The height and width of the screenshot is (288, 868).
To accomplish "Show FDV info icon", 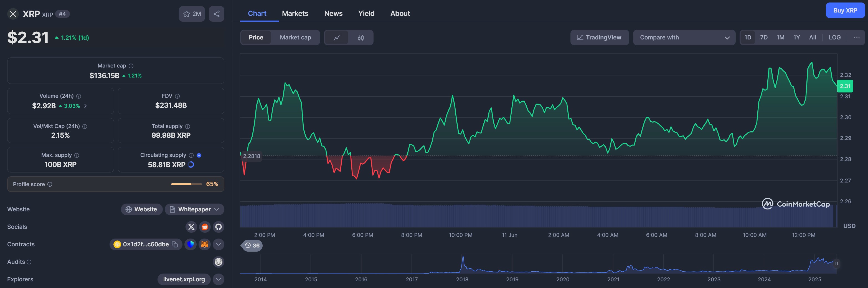I will pos(177,96).
